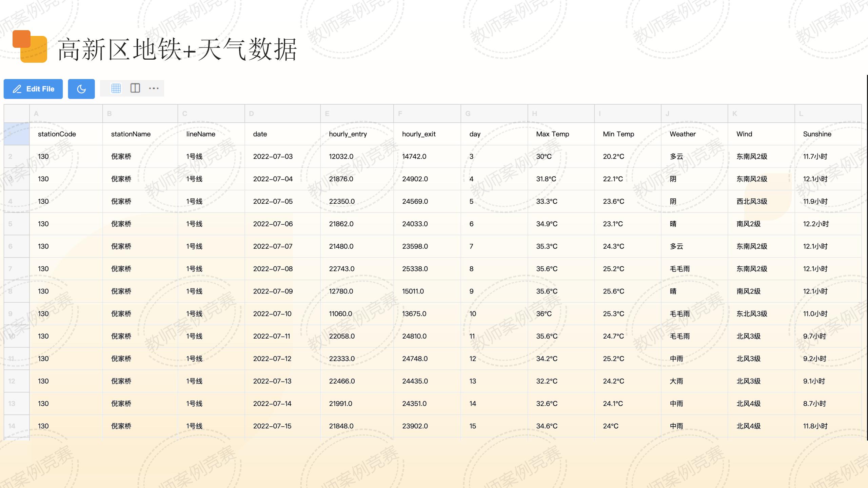
Task: Click the select-all corner cell
Action: click(x=17, y=114)
